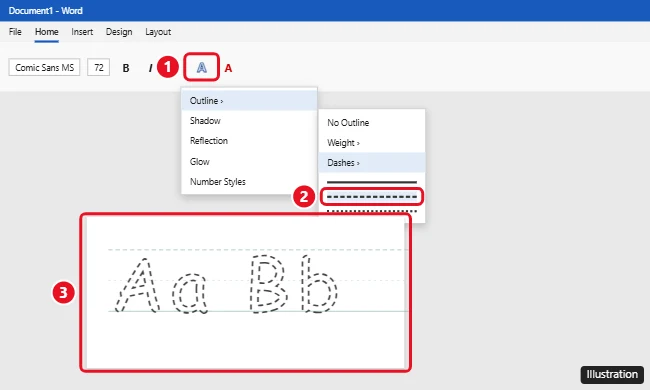This screenshot has height=390, width=650.
Task: Click the red Font Color A icon
Action: tap(228, 68)
